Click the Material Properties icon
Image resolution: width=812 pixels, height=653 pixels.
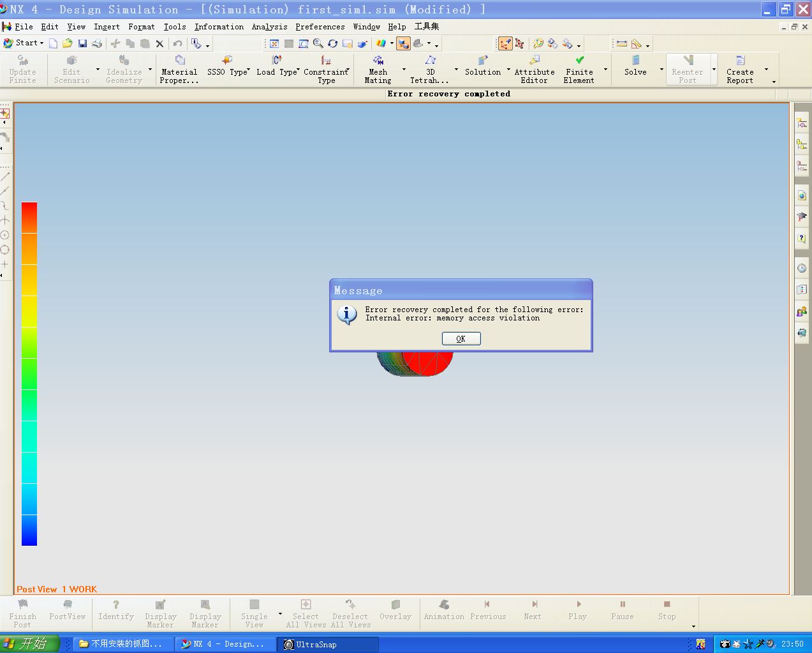[x=179, y=69]
